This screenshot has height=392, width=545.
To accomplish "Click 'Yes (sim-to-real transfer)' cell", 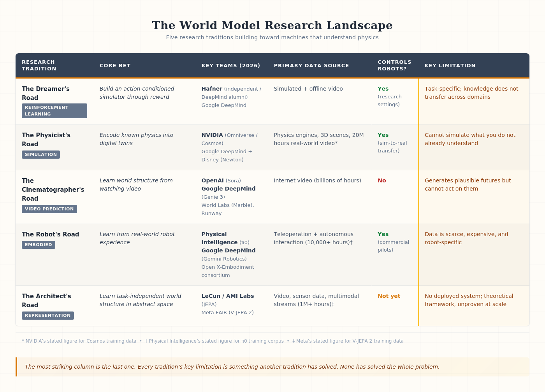I will point(392,143).
